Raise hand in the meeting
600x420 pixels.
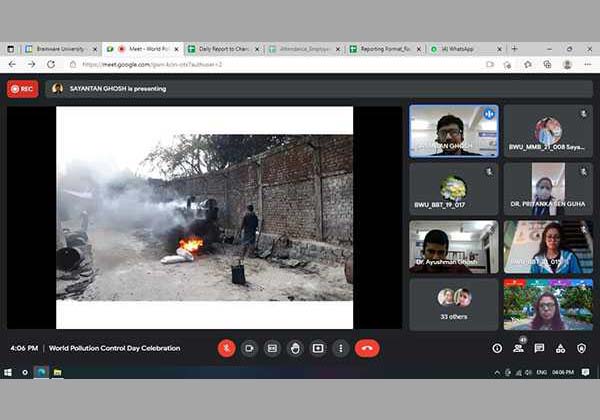[x=295, y=348]
